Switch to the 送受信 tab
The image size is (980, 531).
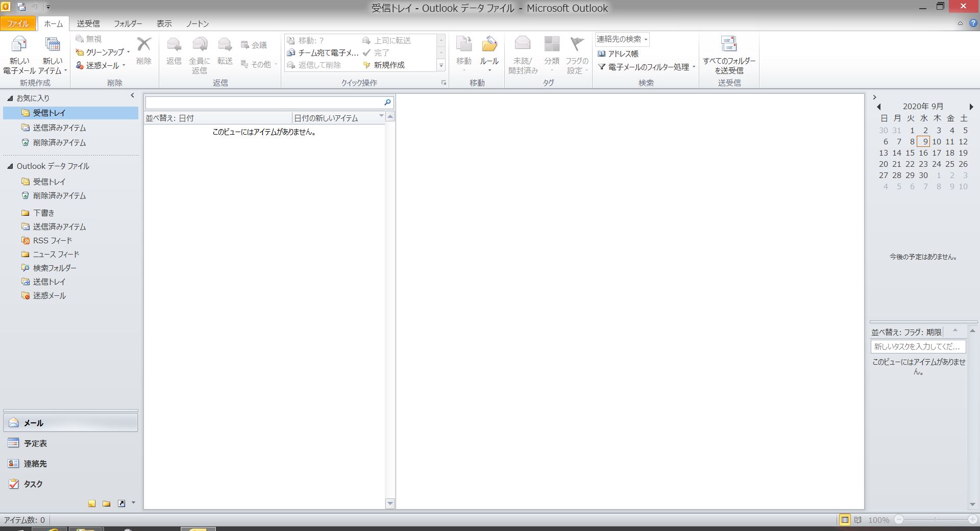click(x=88, y=23)
